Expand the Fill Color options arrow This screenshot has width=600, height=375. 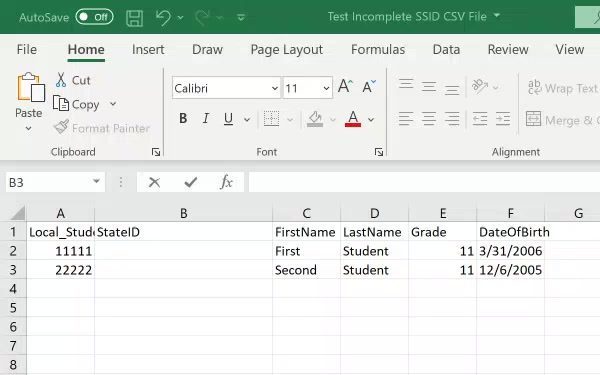pyautogui.click(x=333, y=119)
